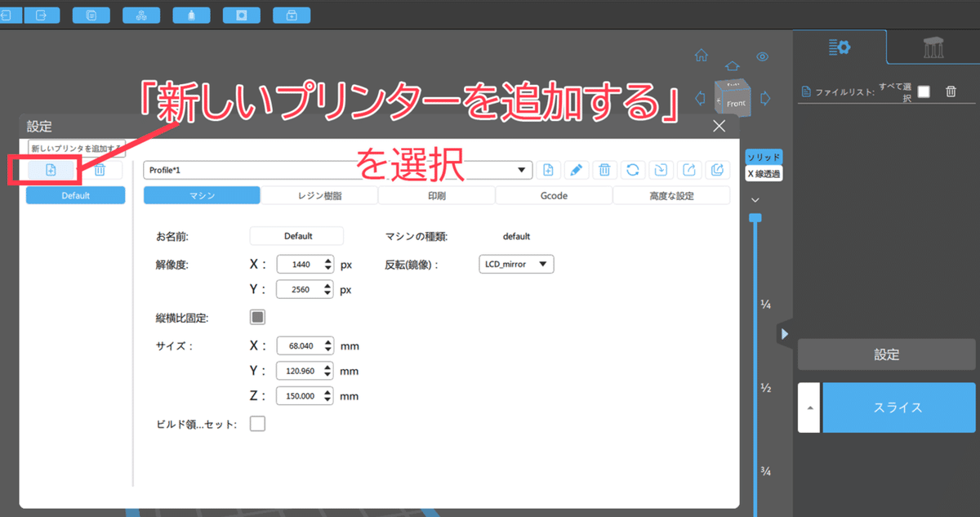Import a profile with the import icon

tap(661, 169)
